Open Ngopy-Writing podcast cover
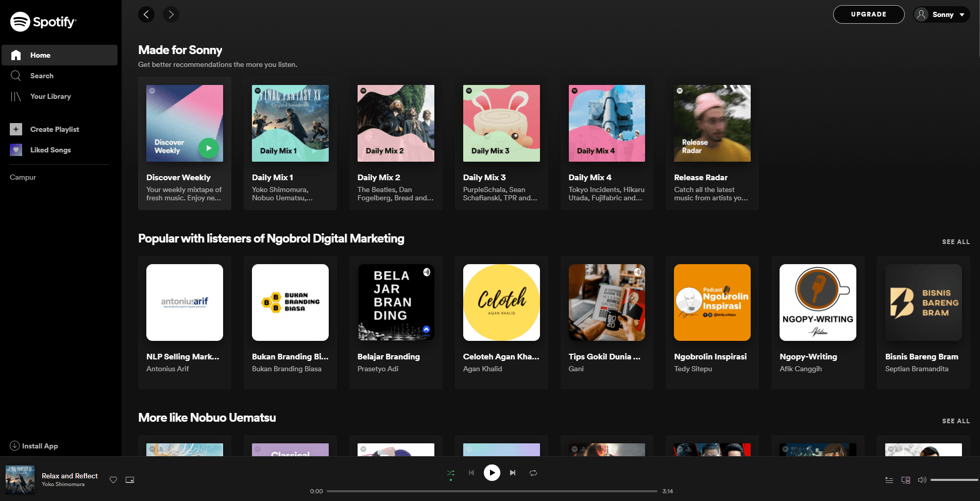The height and width of the screenshot is (501, 980). (818, 302)
